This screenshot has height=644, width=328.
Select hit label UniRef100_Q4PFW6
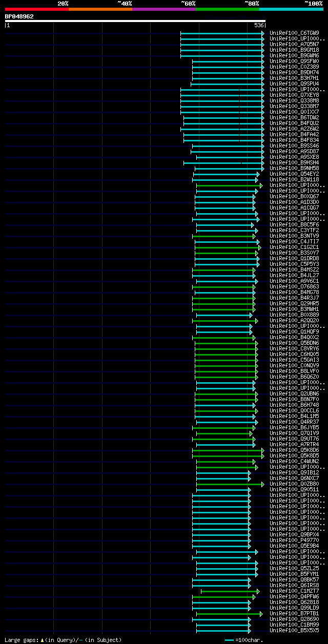(x=295, y=597)
